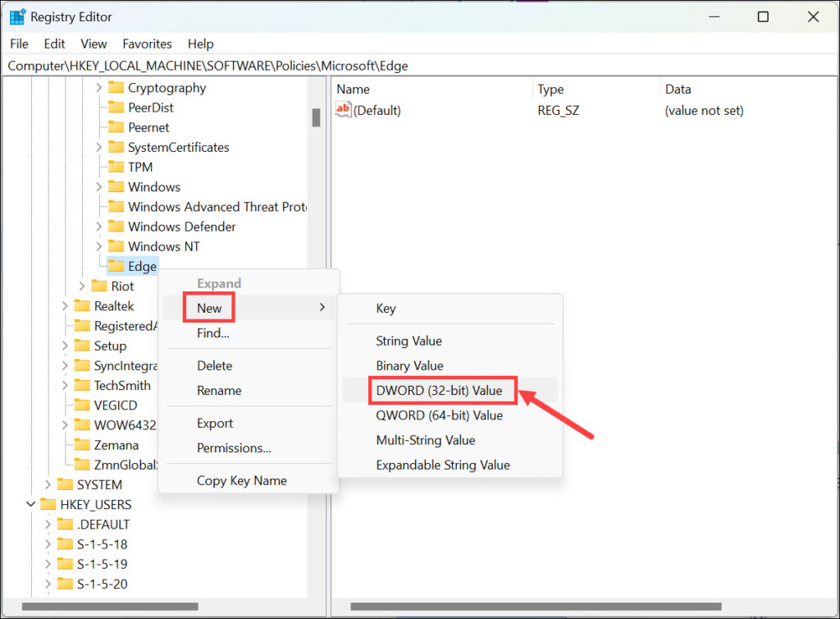Click the Data column header
This screenshot has width=840, height=619.
point(748,89)
